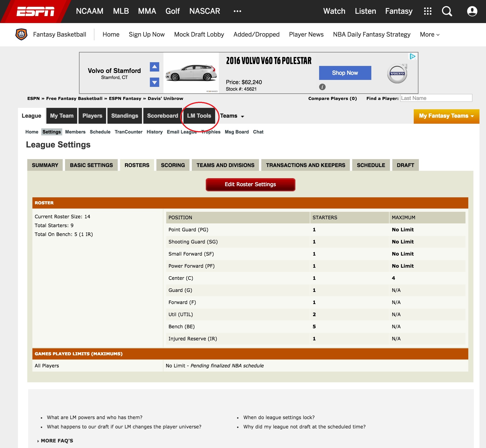The image size is (486, 448).
Task: Switch to the League tab
Action: coord(31,116)
